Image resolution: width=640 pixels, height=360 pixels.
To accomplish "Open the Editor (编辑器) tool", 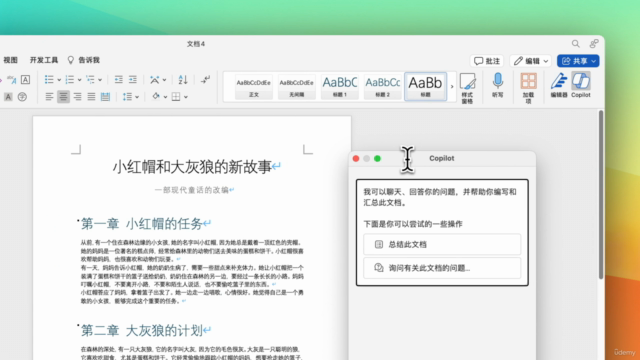I will click(559, 85).
